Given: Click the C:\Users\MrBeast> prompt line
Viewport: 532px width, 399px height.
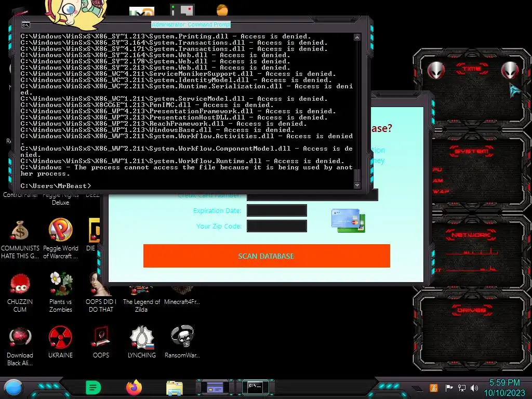Looking at the screenshot, I should 56,186.
